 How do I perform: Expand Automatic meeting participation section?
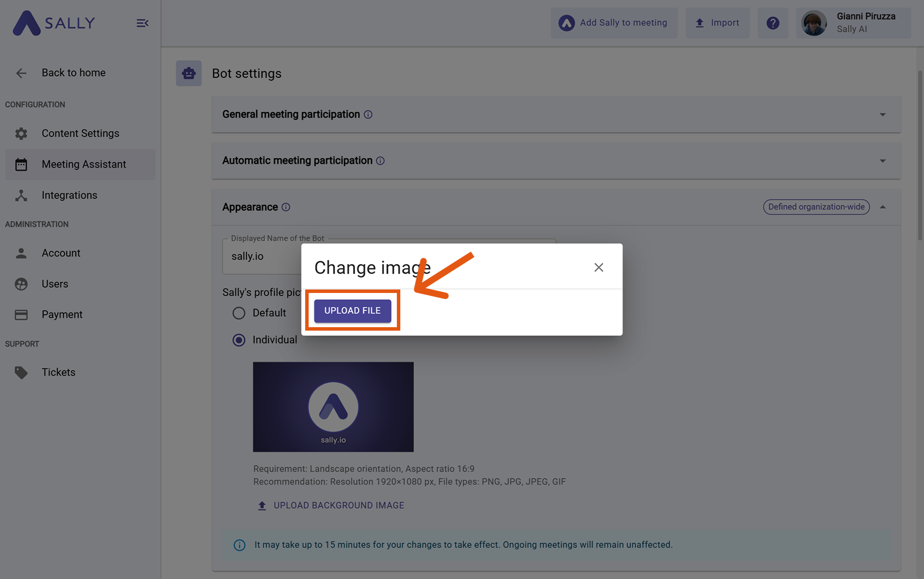[882, 161]
